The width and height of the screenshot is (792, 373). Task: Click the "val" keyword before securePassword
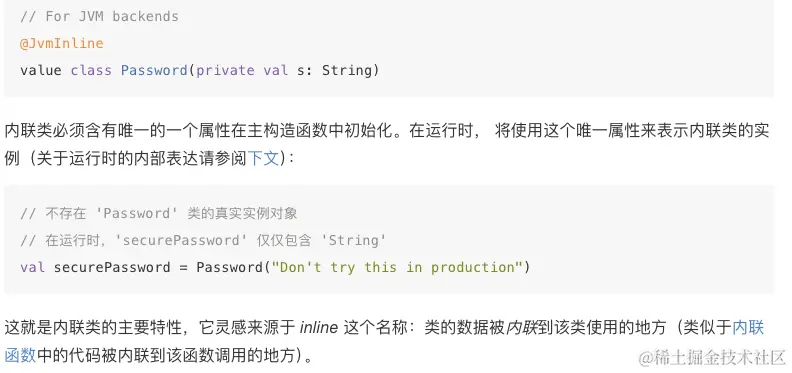[32, 267]
